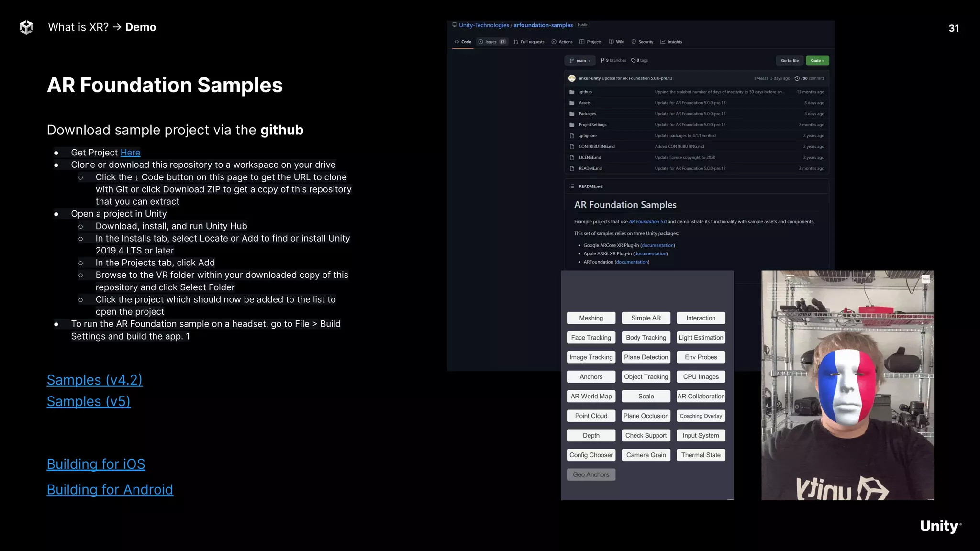Tap the Input System button
This screenshot has height=551, width=980.
701,436
